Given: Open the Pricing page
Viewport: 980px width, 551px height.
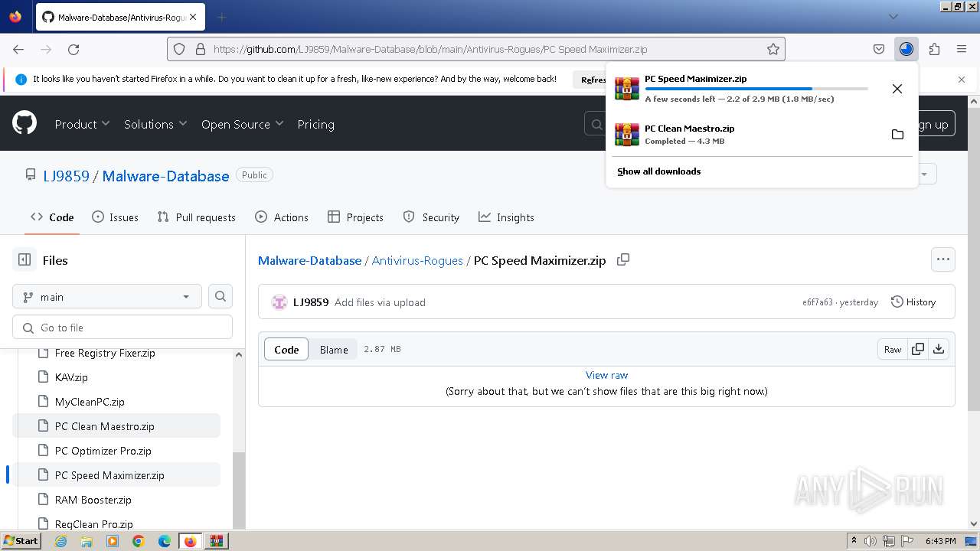Looking at the screenshot, I should click(315, 124).
